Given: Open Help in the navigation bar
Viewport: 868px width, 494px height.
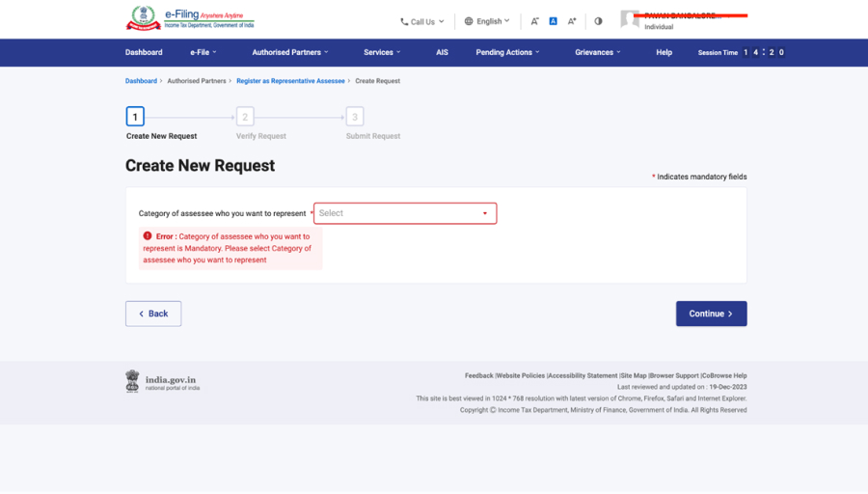Looking at the screenshot, I should tap(664, 53).
